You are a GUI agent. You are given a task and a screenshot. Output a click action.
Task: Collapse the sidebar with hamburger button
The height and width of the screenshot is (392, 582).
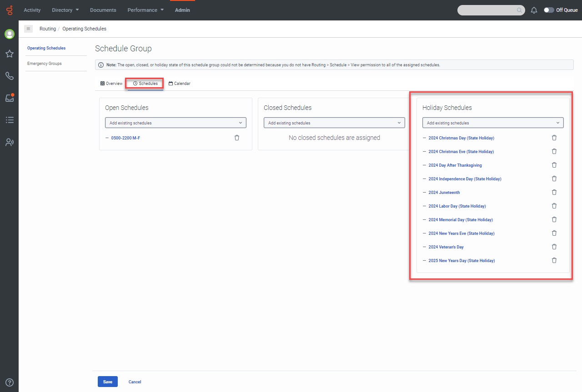28,29
